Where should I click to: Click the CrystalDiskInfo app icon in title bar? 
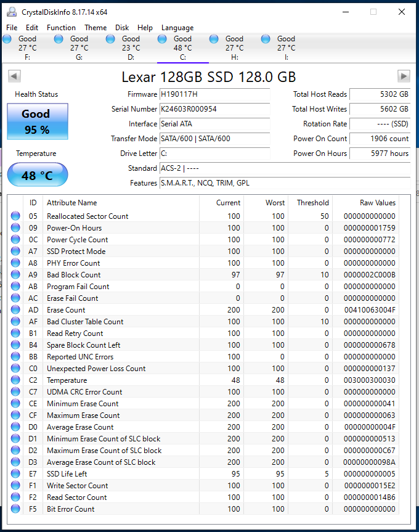point(12,12)
